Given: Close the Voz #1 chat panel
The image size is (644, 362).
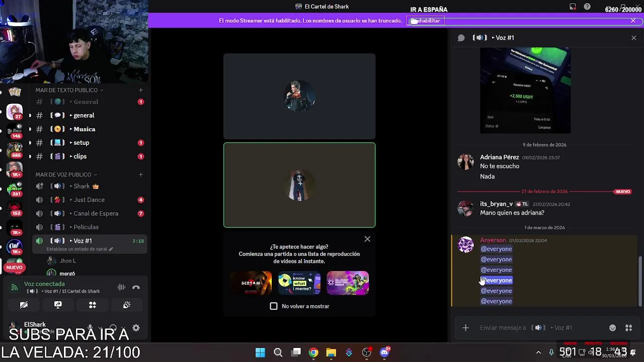Looking at the screenshot, I should pos(633,38).
